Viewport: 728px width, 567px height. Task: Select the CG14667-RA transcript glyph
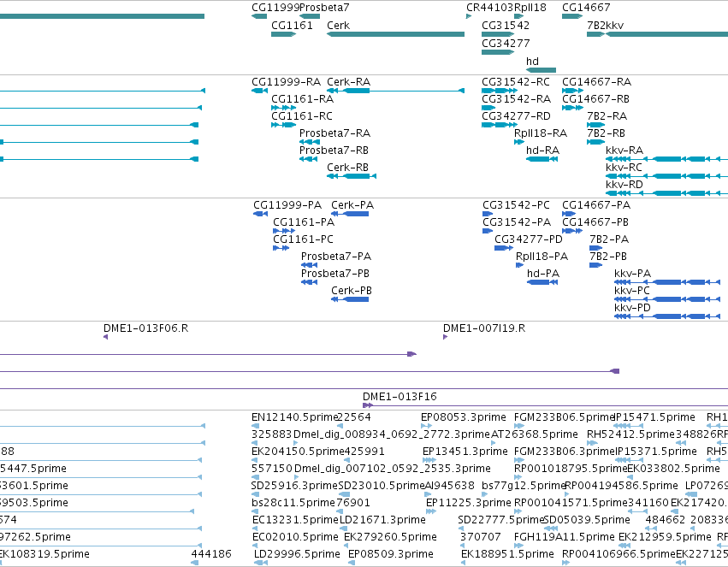[572, 91]
